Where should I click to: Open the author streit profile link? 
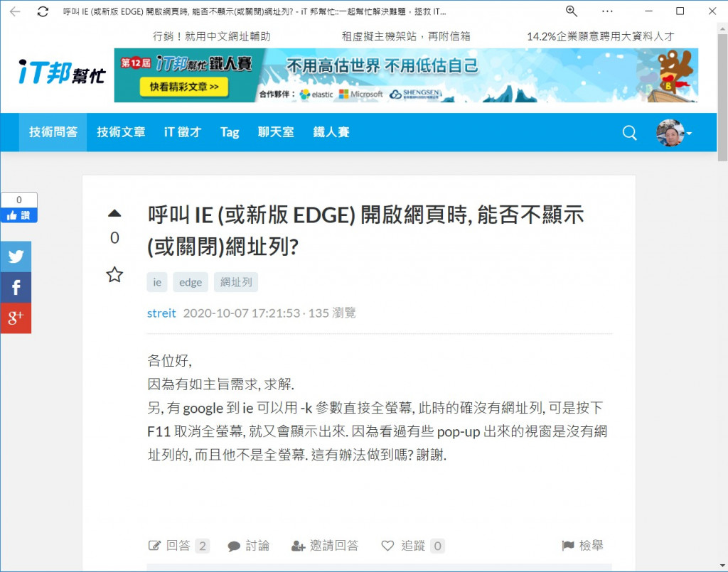(161, 313)
